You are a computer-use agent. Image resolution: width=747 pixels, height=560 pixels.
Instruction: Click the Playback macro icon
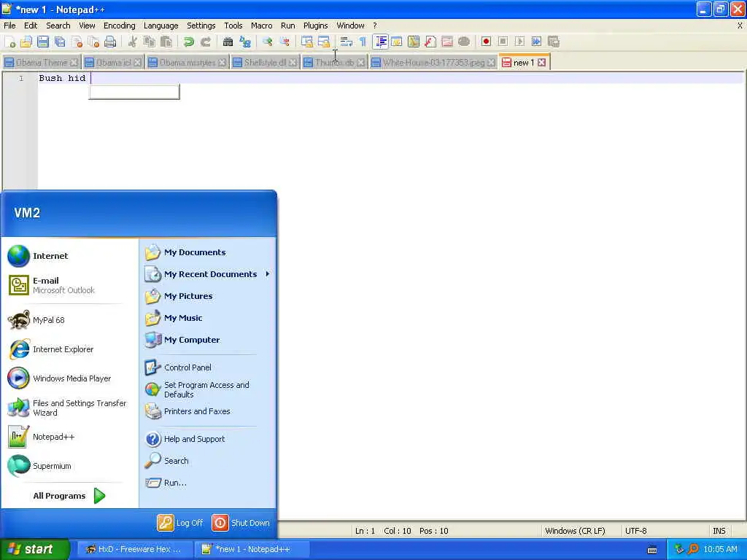coord(519,42)
